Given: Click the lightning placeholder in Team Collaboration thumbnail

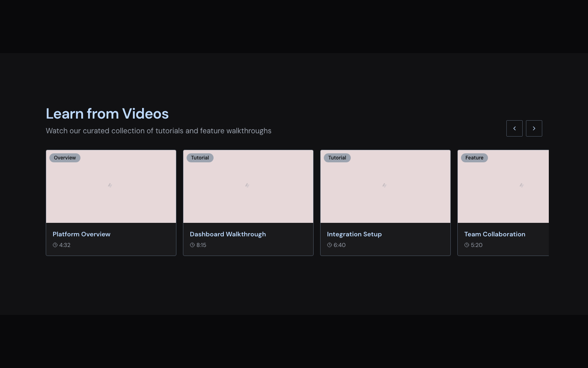Looking at the screenshot, I should click(521, 186).
